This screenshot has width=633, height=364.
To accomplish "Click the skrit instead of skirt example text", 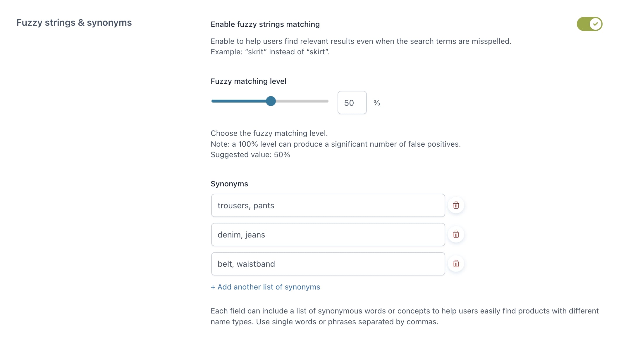I will point(270,52).
